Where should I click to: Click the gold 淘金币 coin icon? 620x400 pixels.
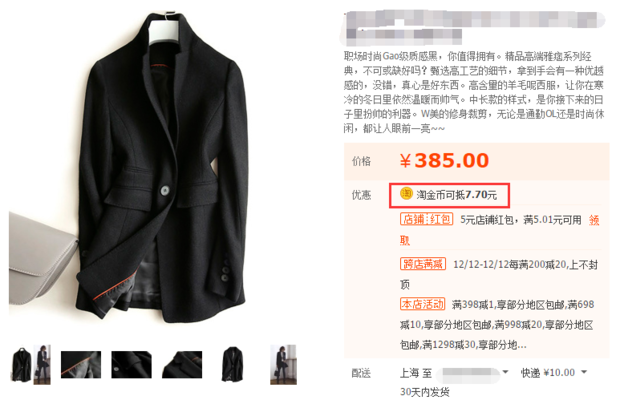[406, 194]
